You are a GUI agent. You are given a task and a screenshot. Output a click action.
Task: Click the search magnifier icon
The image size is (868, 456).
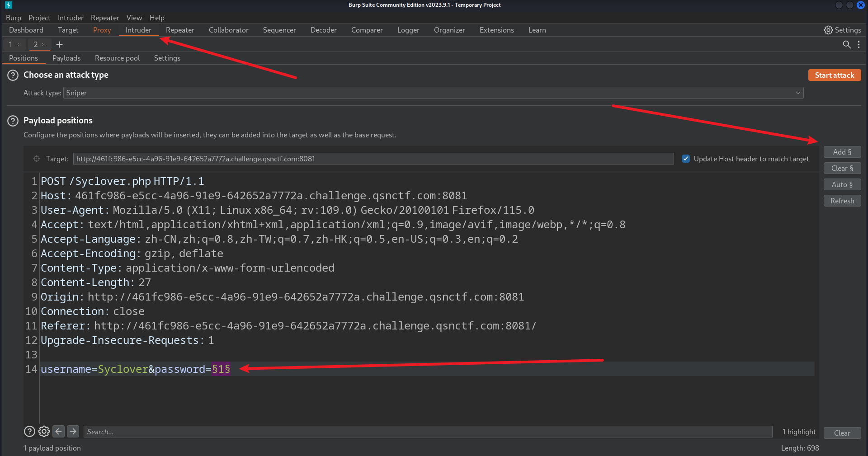(x=847, y=44)
